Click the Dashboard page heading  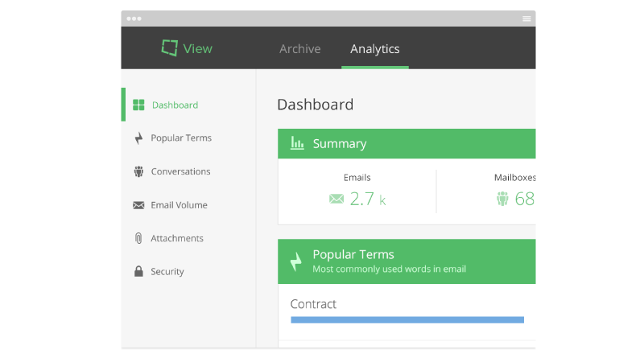pos(316,105)
